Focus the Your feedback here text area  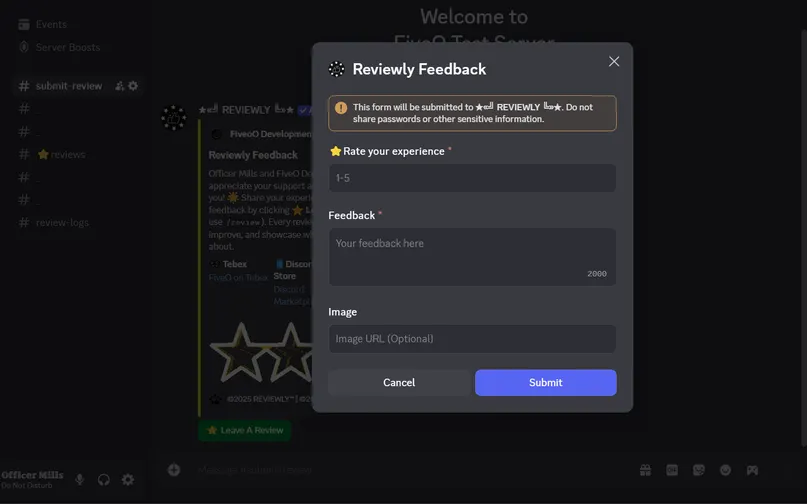(472, 257)
